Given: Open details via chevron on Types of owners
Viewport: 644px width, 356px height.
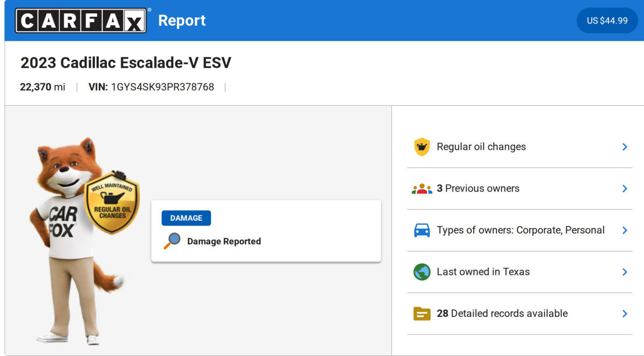Looking at the screenshot, I should 625,230.
